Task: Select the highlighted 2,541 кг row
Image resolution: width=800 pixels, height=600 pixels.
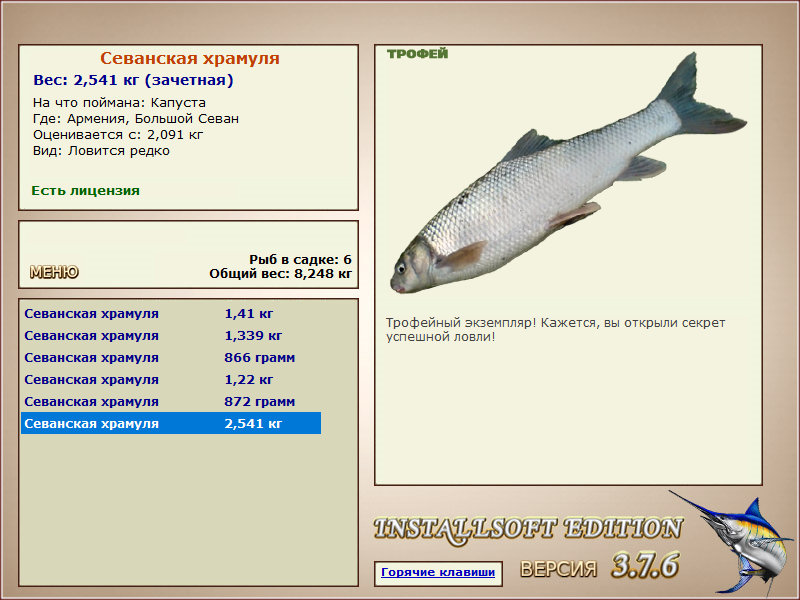Action: pyautogui.click(x=171, y=423)
